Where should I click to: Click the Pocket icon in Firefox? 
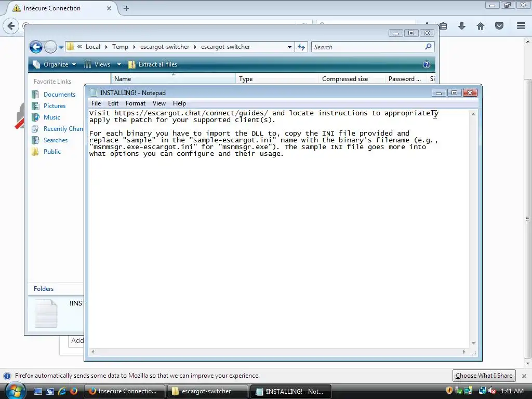tap(499, 26)
